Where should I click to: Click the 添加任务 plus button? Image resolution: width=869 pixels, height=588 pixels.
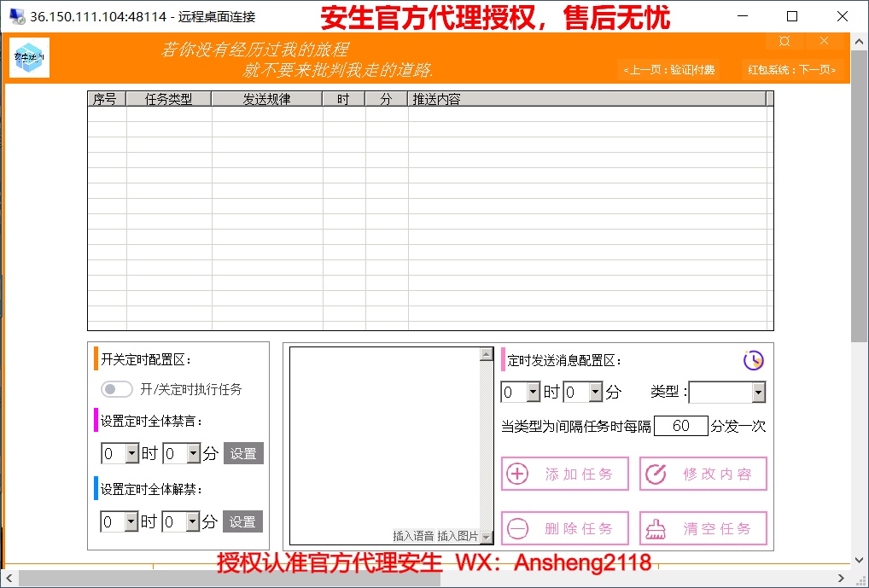pyautogui.click(x=565, y=474)
